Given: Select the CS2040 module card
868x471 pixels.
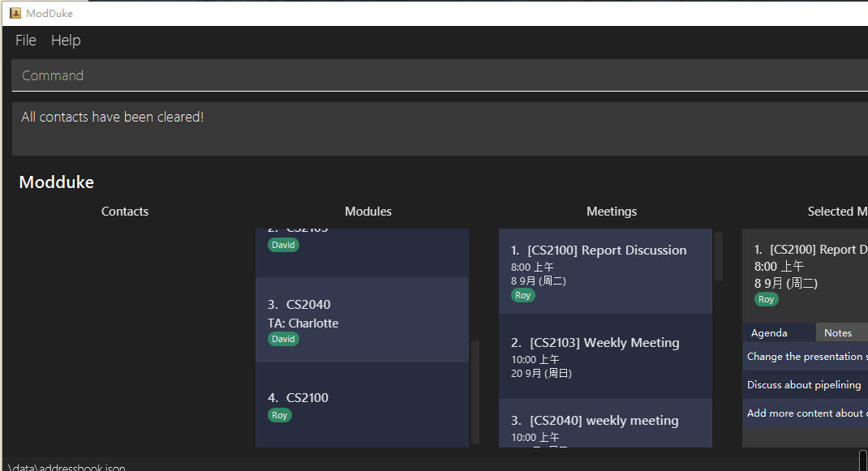Looking at the screenshot, I should [362, 320].
